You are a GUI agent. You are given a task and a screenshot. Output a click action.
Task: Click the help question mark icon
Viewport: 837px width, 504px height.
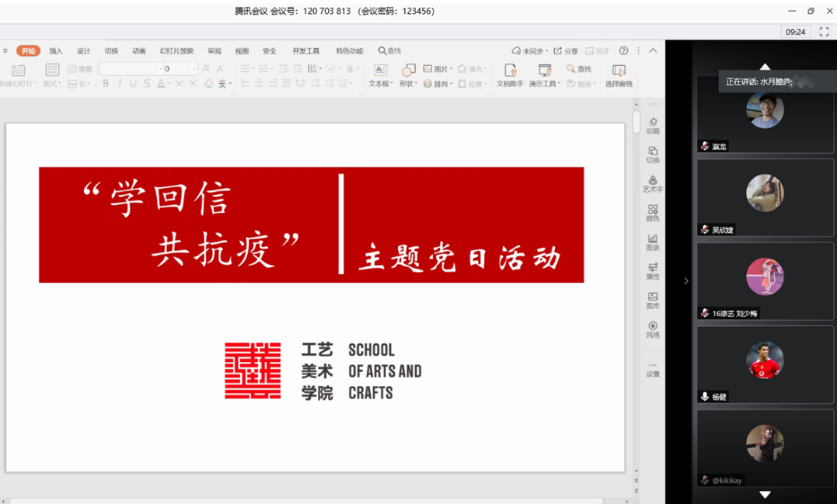[623, 50]
